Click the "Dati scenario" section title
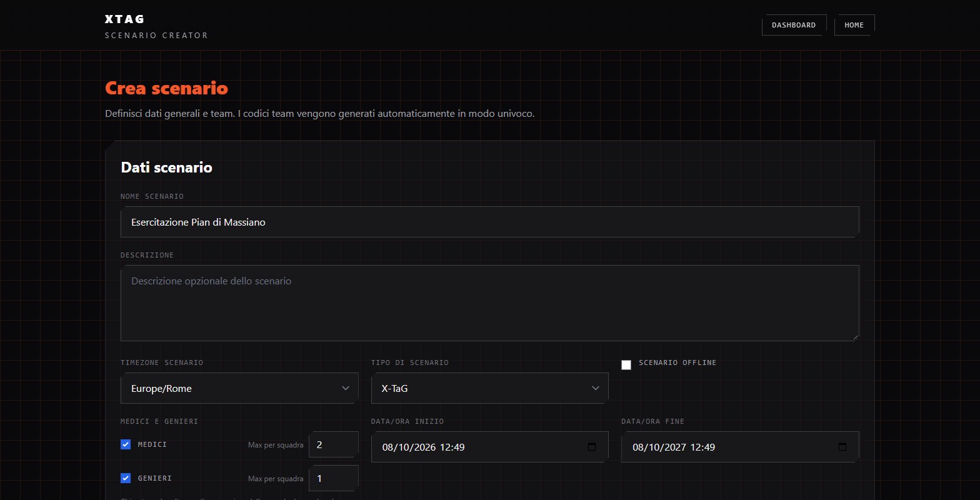 coord(166,167)
